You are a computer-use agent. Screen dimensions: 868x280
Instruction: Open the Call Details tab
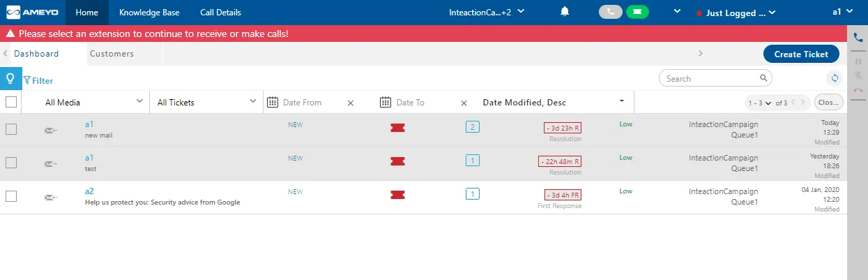click(x=220, y=13)
